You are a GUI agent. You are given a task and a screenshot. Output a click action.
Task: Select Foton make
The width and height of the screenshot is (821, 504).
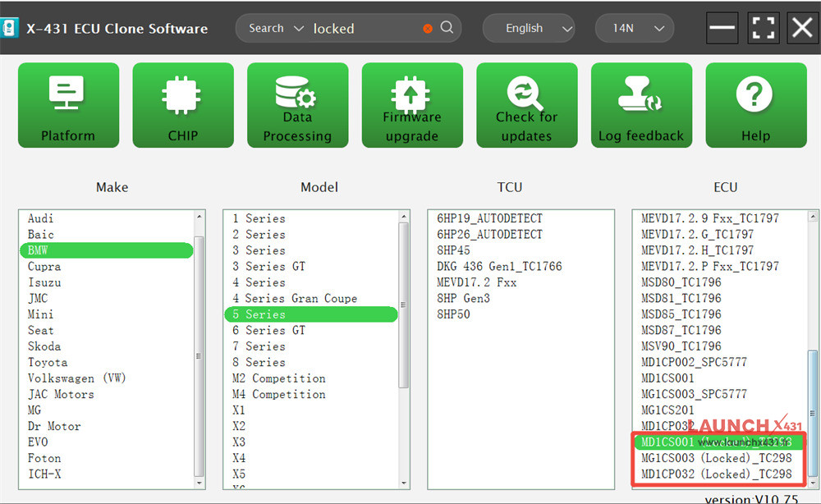(44, 459)
